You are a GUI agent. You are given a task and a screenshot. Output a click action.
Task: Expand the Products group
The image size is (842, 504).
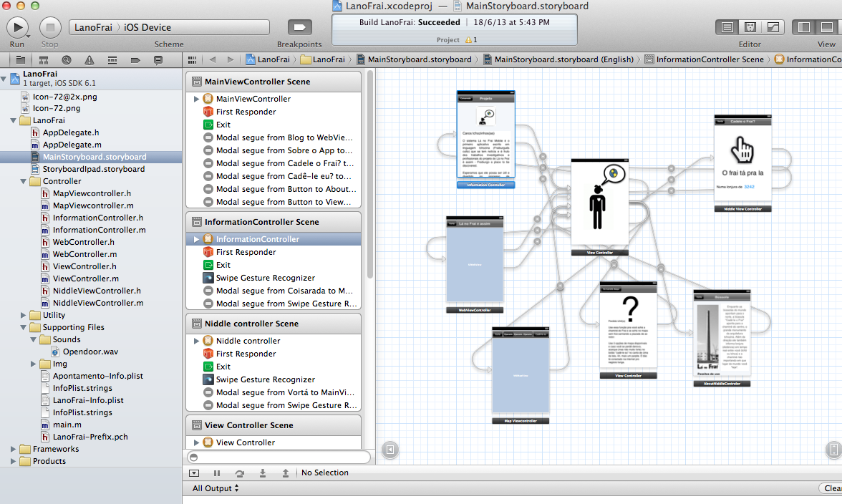14,461
